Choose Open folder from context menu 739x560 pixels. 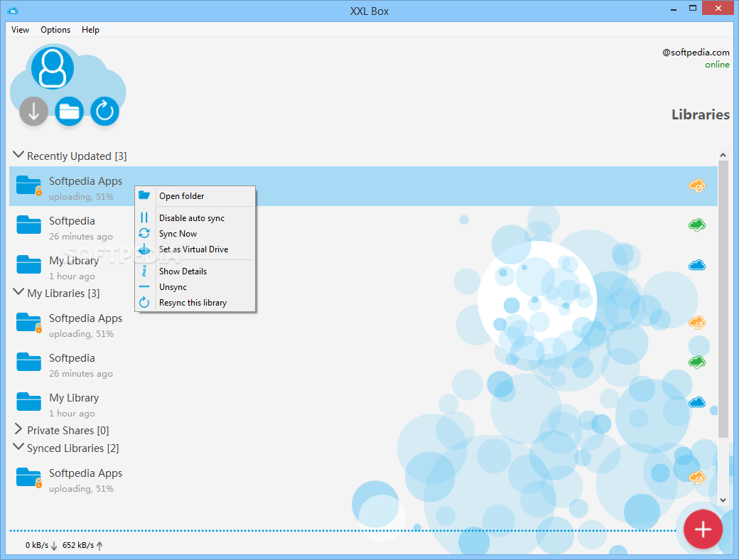(x=195, y=195)
